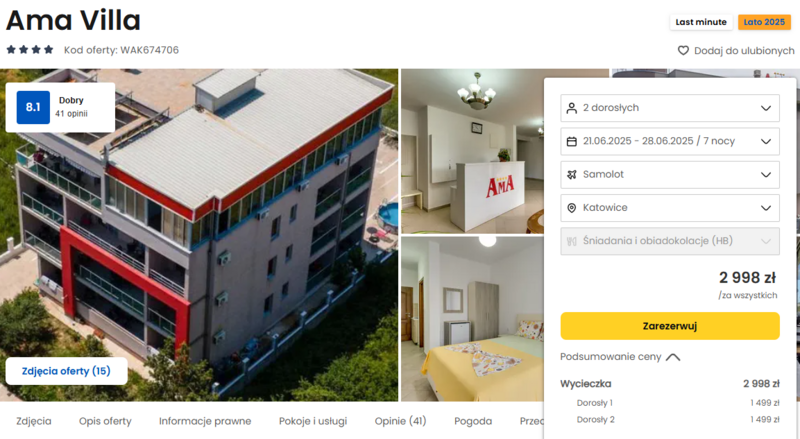This screenshot has height=439, width=800.
Task: Open the Opinie (41) tab
Action: [x=401, y=421]
